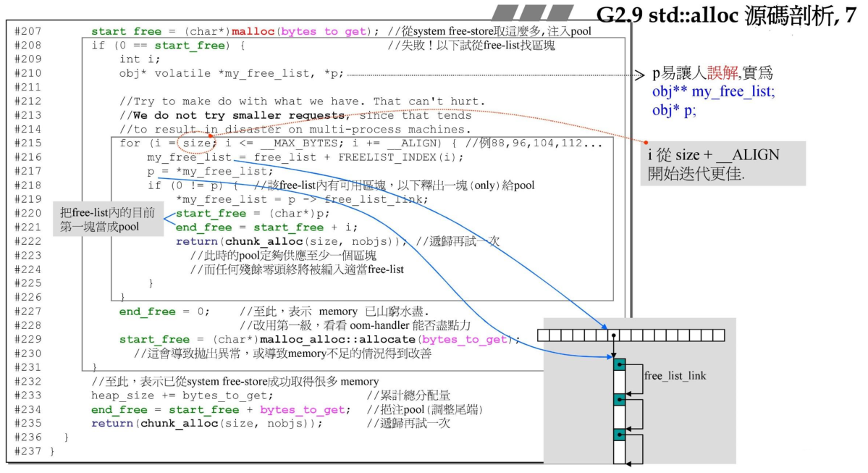Select the blue text "obj** my_free_list;"
Viewport: 868px width, 473px height.
(713, 92)
